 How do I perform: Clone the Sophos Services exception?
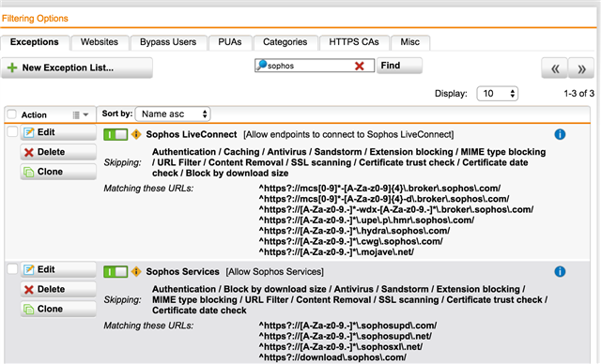(x=58, y=309)
